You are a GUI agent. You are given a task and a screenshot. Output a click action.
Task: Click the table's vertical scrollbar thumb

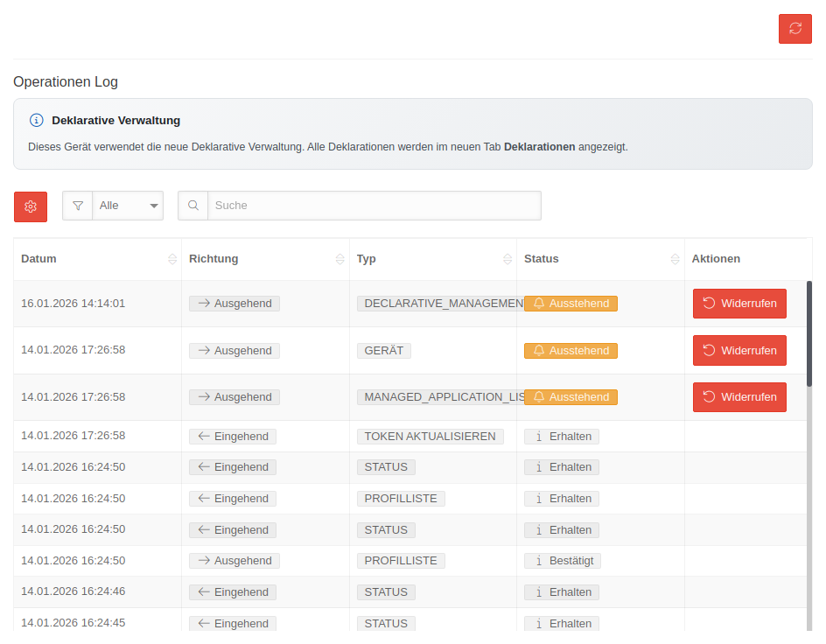tap(808, 332)
